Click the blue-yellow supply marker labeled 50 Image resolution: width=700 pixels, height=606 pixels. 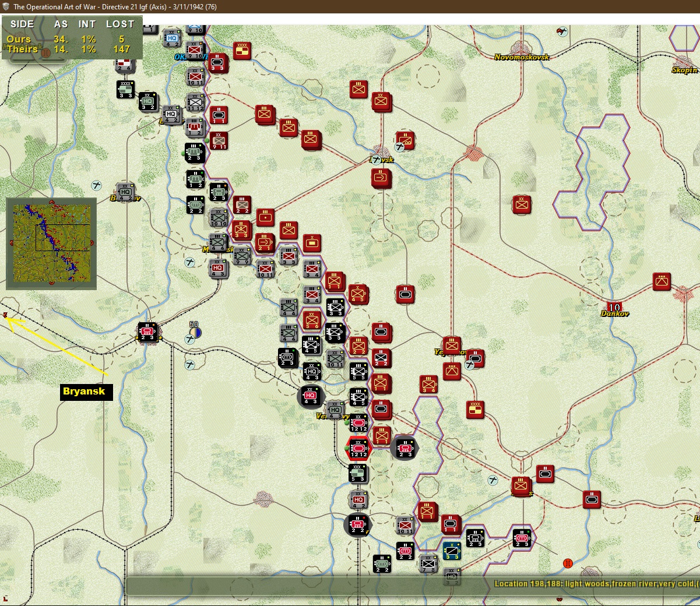[195, 330]
